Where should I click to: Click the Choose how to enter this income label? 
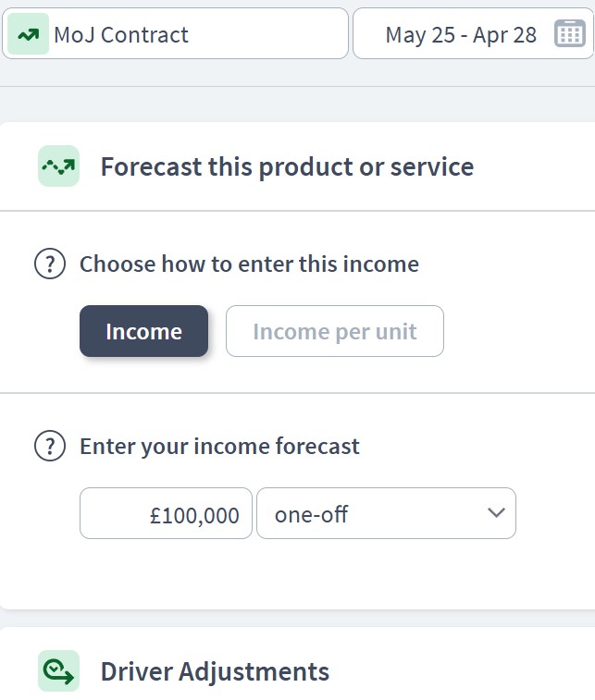[249, 264]
